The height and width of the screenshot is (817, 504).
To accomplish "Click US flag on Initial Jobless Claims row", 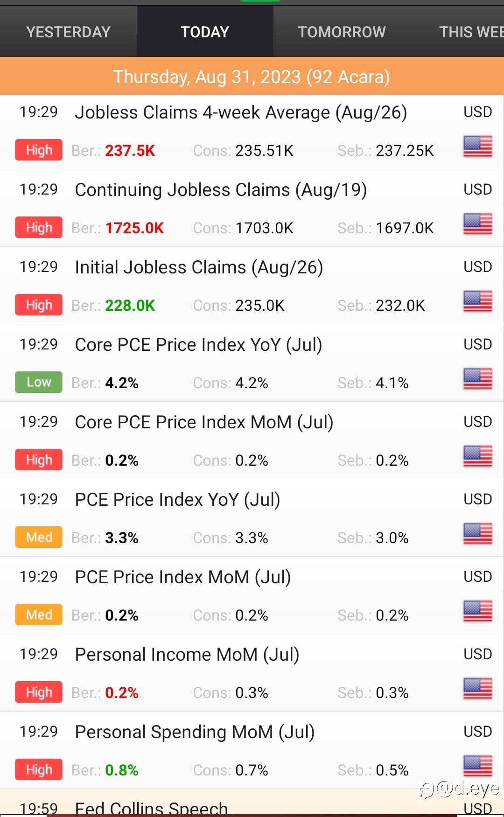I will pos(477,301).
